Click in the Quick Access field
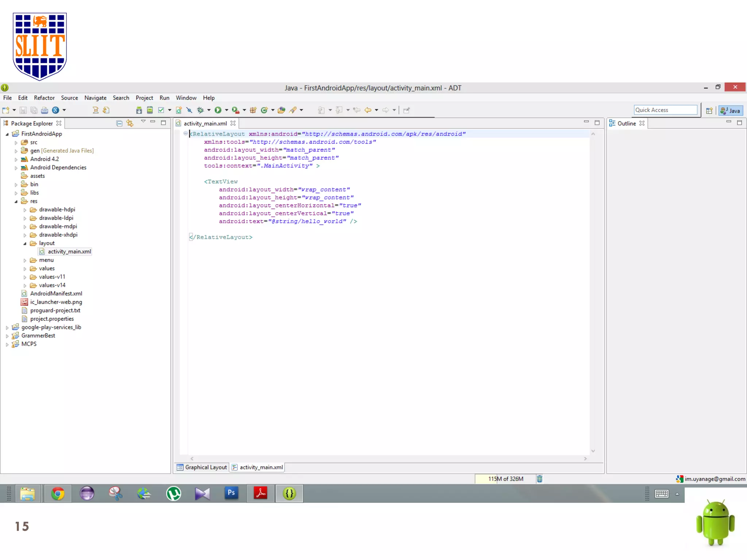Viewport: 747px width, 560px height. click(x=665, y=110)
